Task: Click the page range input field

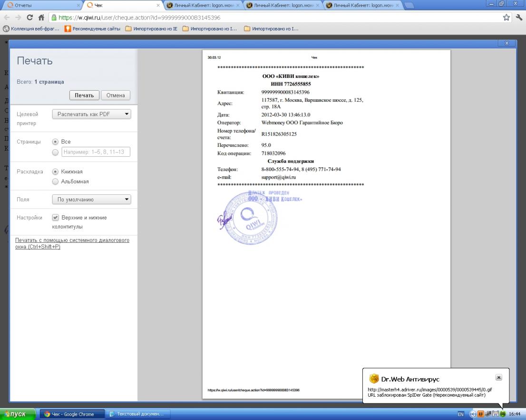Action: tap(96, 152)
